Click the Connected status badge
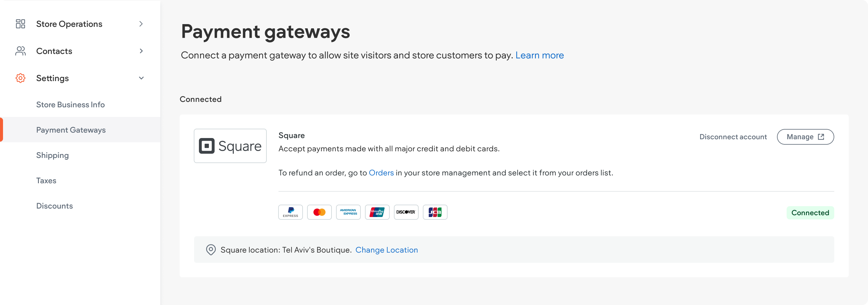 (810, 212)
